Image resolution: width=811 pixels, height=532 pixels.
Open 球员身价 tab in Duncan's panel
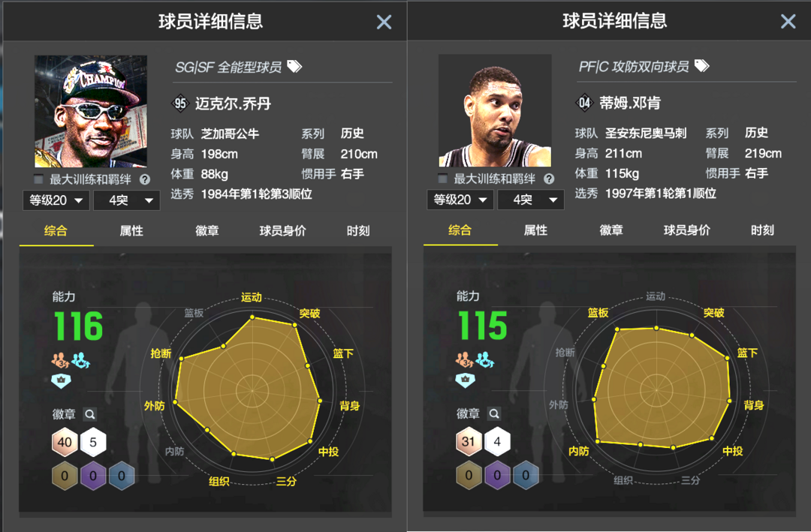click(687, 230)
